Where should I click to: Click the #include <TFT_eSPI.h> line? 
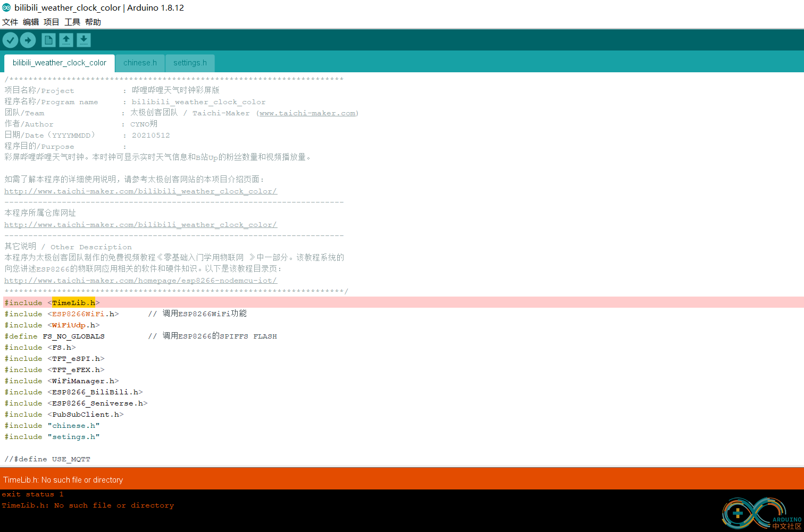coord(55,359)
